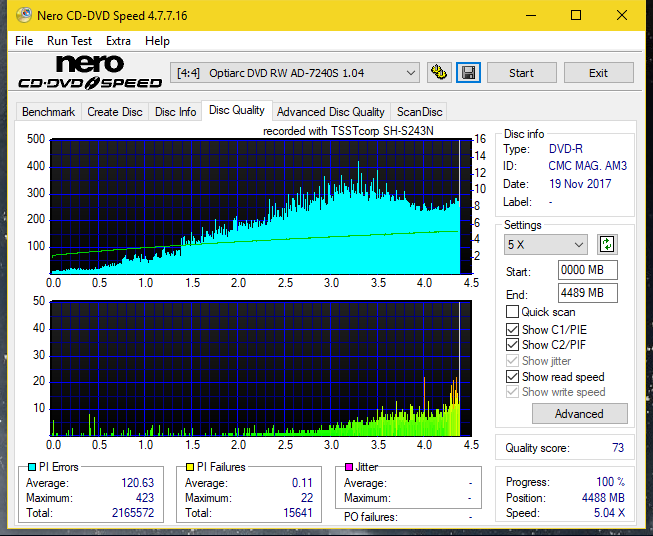Switch to the Disc Info tab

(175, 112)
